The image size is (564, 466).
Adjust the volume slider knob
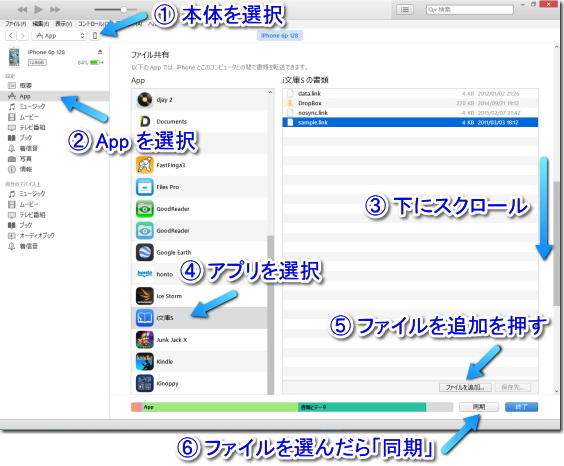point(123,9)
